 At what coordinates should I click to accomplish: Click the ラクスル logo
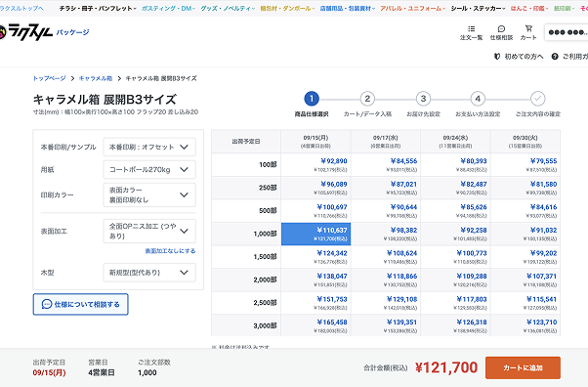[x=25, y=32]
